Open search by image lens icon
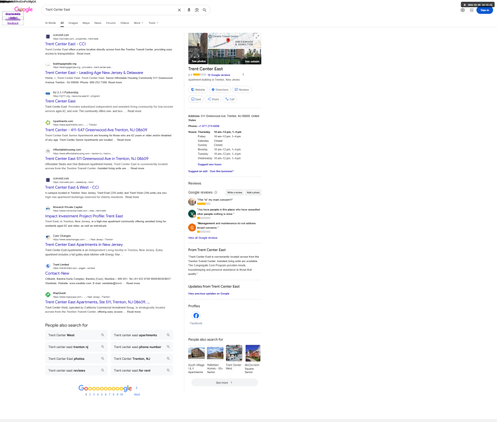This screenshot has width=500, height=422. [197, 10]
